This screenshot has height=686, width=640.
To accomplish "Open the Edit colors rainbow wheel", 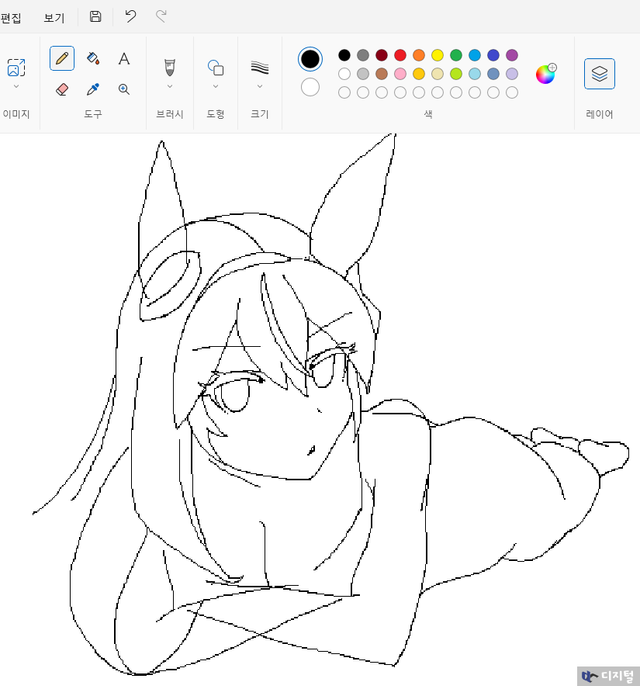I will pos(546,73).
